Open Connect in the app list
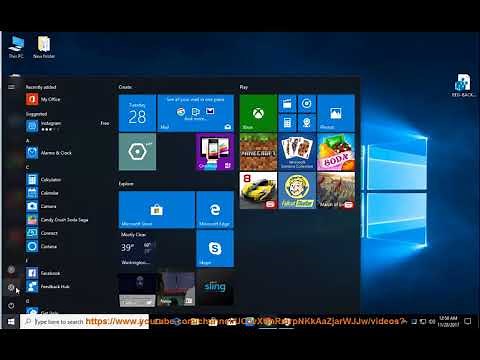480x360 pixels. pos(68,233)
